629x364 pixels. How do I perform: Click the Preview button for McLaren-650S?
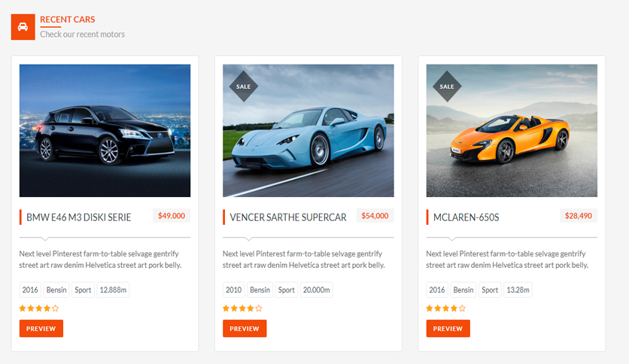[x=448, y=329]
